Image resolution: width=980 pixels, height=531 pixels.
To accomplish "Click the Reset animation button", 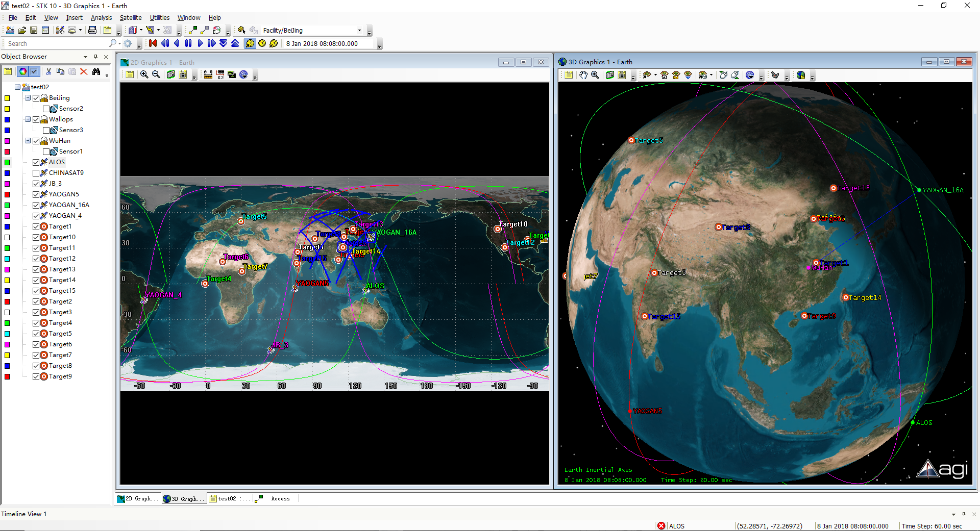I will pyautogui.click(x=153, y=44).
